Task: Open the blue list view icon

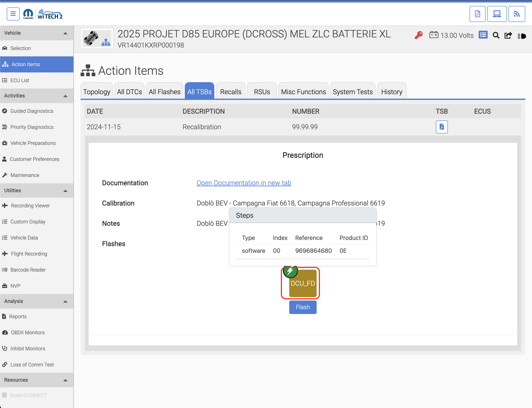Action: (x=483, y=35)
